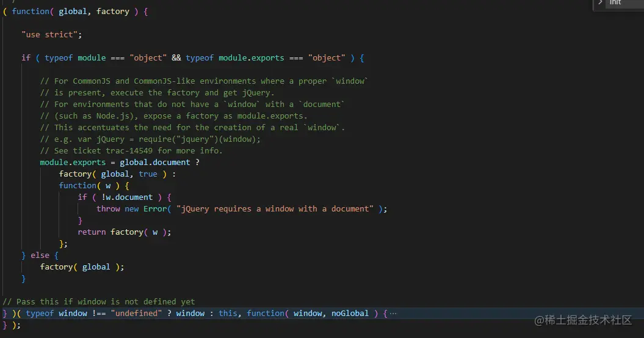Click the "use strict"; statement

(x=52, y=35)
